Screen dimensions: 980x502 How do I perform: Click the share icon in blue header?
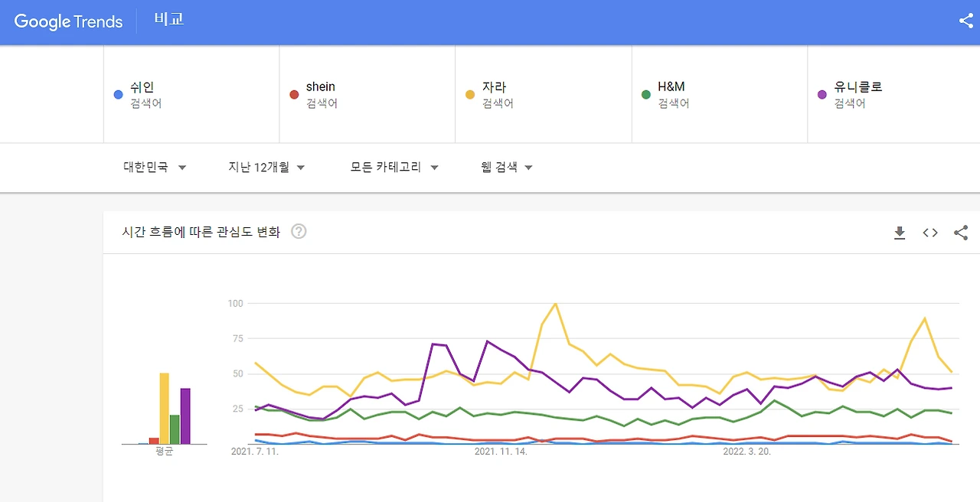coord(965,21)
